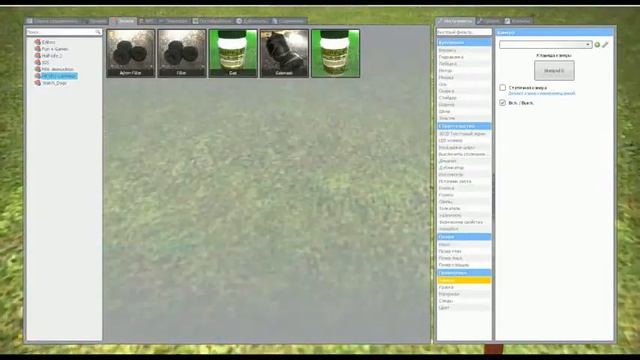Screen dimensions: 640x360
Task: Select the Эластик tool
Action: [x=464, y=118]
